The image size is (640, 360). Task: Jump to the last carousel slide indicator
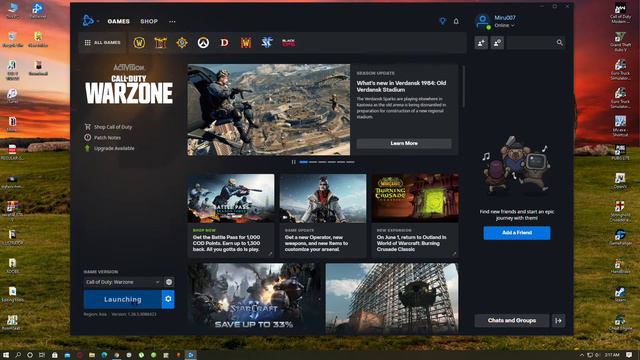(350, 162)
